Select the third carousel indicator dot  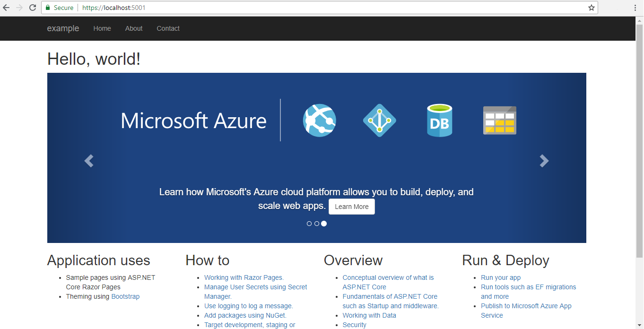[324, 223]
